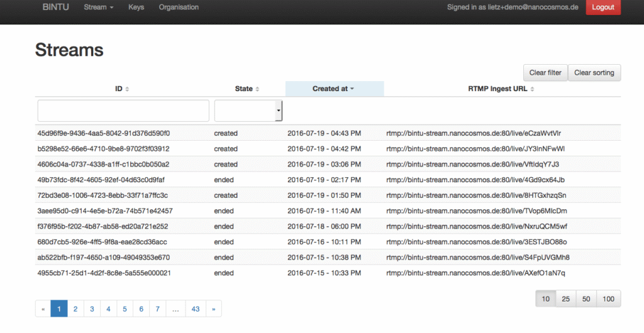Open the Organisation menu item
Viewport: 644px width, 333px height.
tap(179, 8)
